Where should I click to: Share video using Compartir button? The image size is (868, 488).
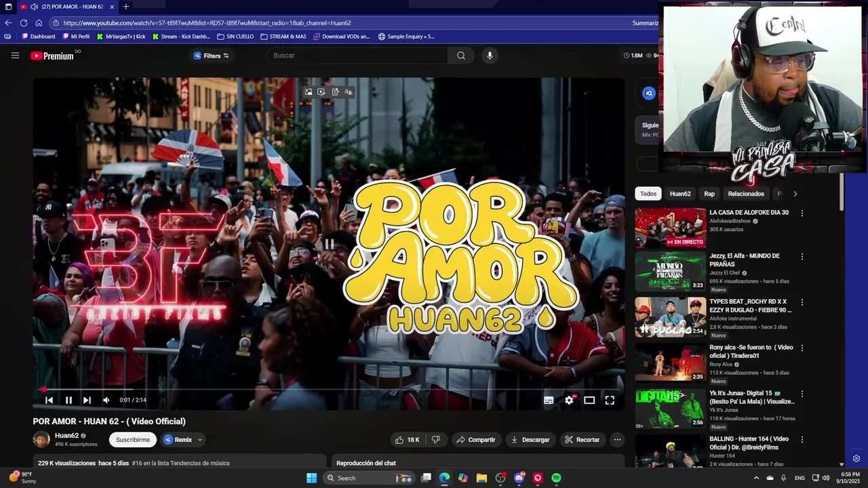pos(476,440)
